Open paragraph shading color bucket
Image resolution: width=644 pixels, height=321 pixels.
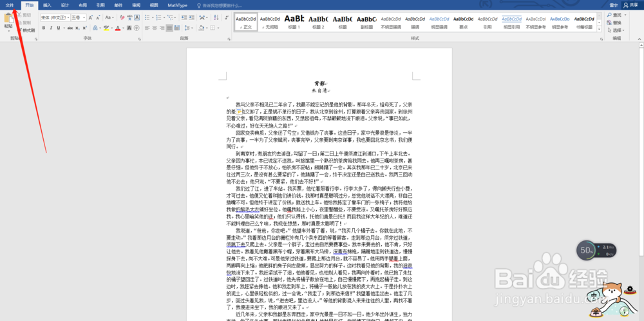[202, 28]
